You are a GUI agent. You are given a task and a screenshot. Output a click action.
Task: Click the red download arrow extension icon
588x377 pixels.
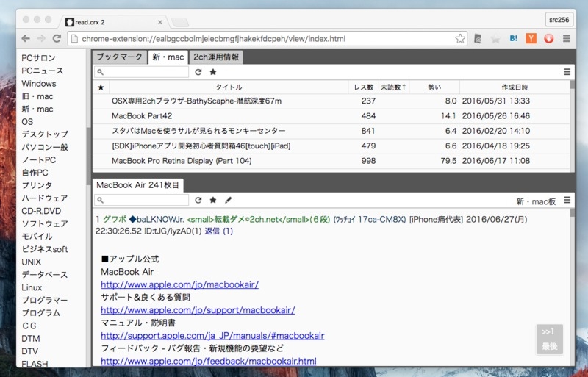pyautogui.click(x=548, y=38)
